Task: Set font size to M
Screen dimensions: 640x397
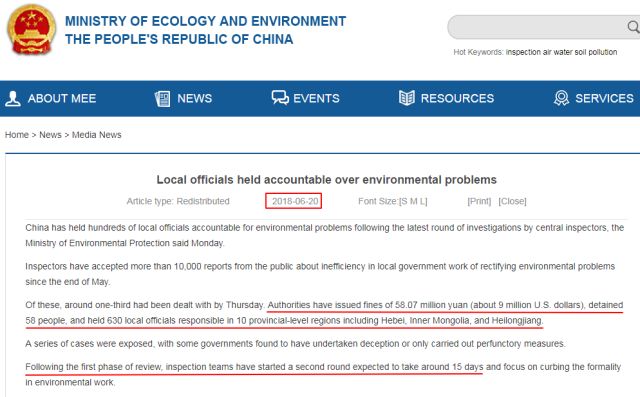Action: click(x=413, y=201)
